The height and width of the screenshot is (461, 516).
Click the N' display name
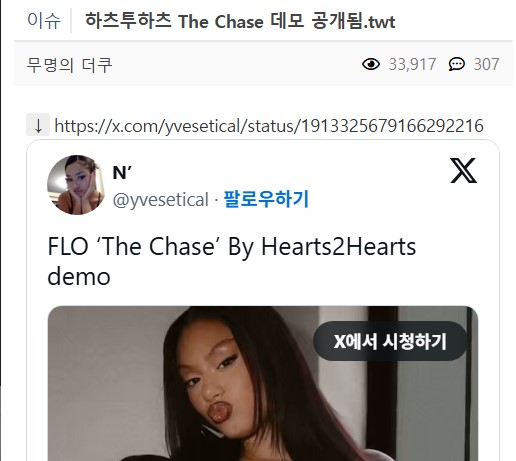click(122, 173)
